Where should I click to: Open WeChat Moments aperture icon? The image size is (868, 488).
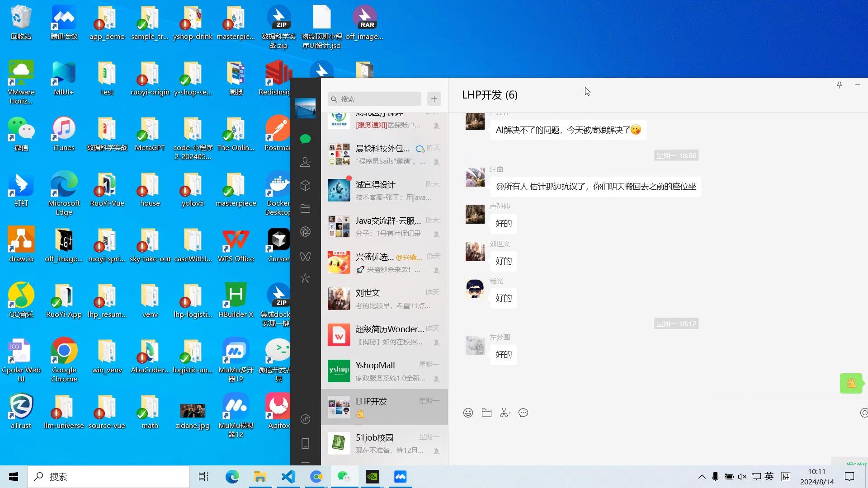pos(305,232)
